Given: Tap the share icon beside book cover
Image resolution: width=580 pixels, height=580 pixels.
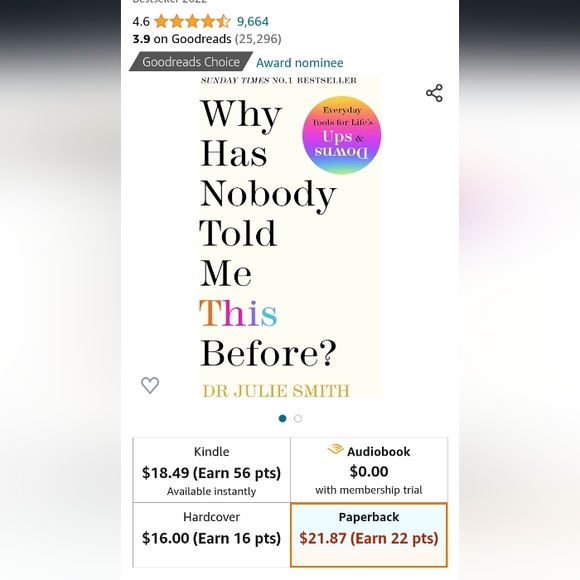Looking at the screenshot, I should pyautogui.click(x=434, y=93).
